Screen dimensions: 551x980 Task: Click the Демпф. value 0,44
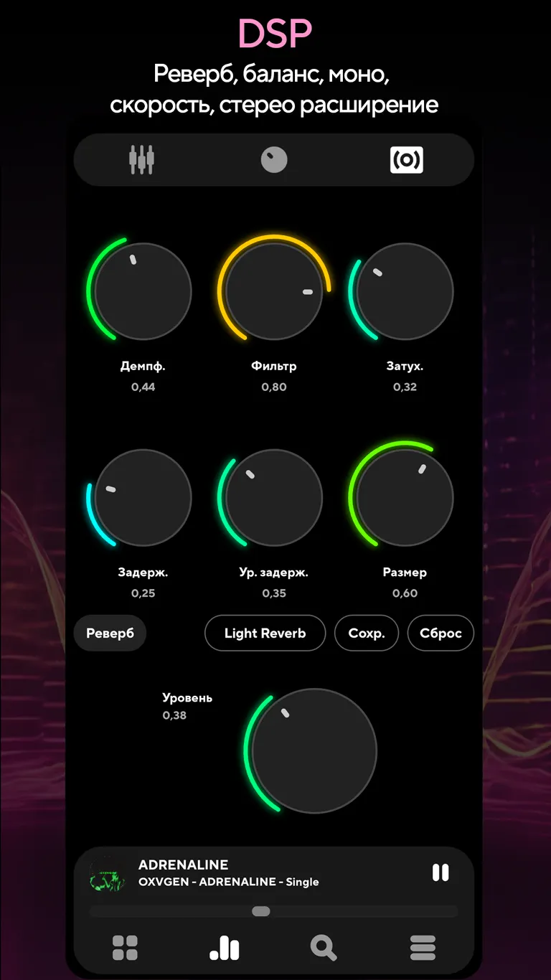143,387
